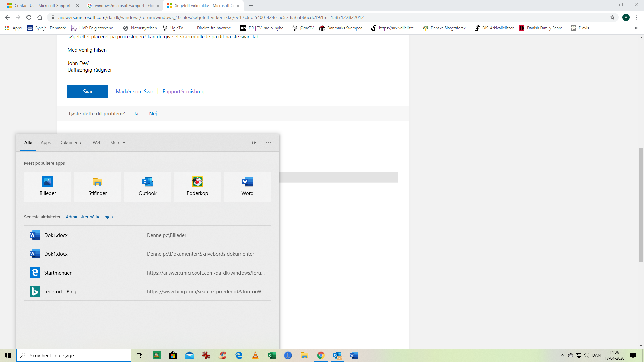Open Task View on taskbar
Viewport: 644px width, 362px height.
[140, 355]
